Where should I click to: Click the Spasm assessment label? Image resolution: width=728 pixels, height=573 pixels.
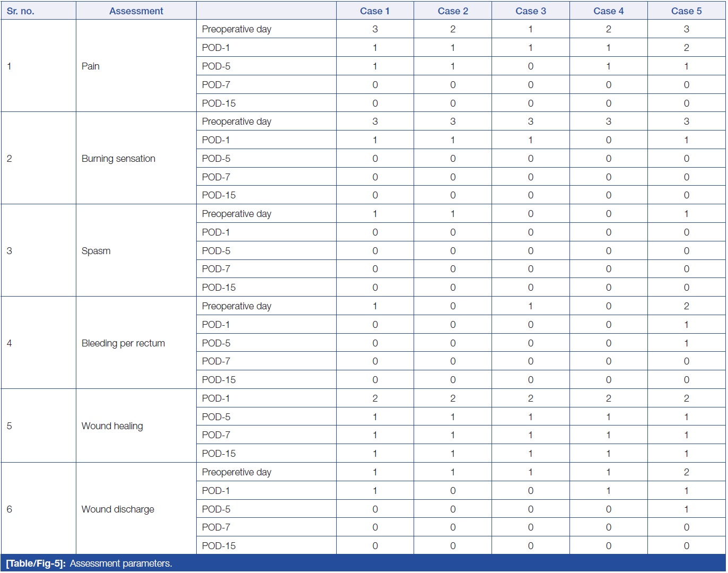pyautogui.click(x=96, y=251)
